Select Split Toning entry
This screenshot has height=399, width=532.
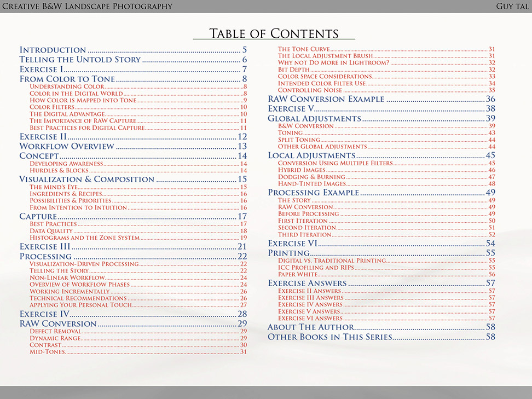[386, 140]
